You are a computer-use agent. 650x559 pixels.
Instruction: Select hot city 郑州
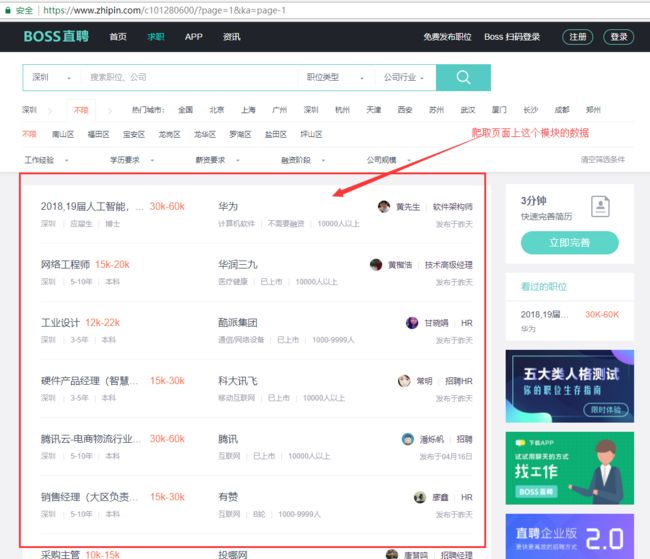pyautogui.click(x=593, y=110)
